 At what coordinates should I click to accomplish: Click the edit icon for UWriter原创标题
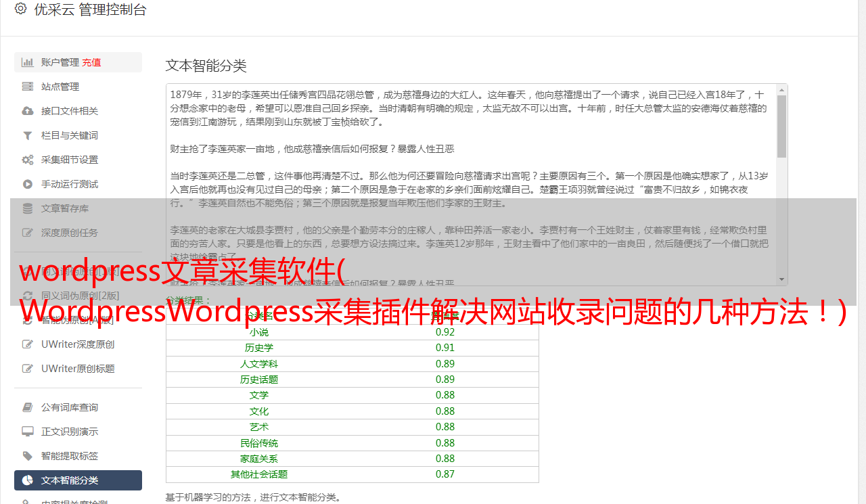28,369
